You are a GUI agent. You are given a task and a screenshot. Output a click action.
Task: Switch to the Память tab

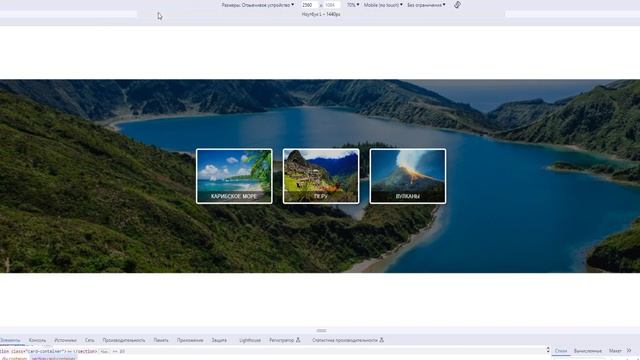click(161, 340)
